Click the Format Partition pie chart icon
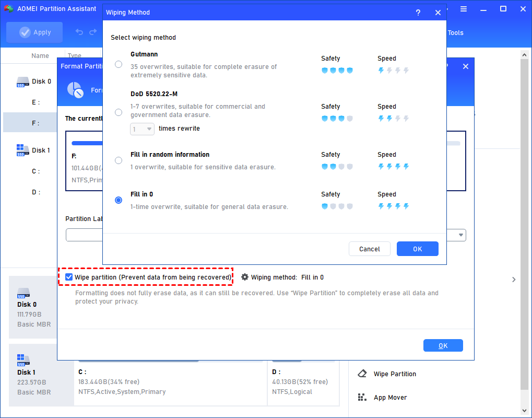The image size is (532, 418). point(75,90)
